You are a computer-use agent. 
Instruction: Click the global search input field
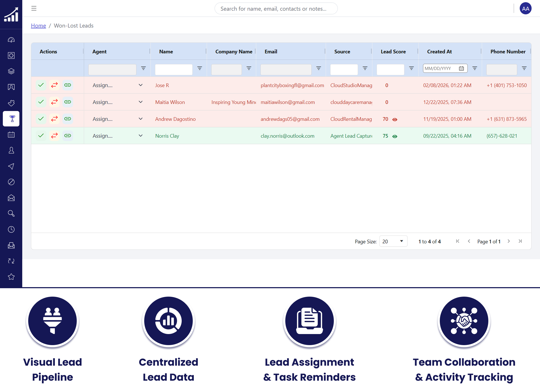point(276,9)
